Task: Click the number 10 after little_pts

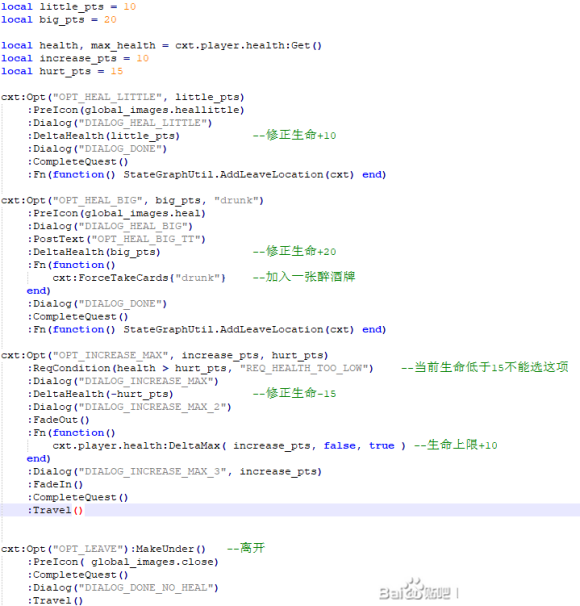Action: point(129,7)
